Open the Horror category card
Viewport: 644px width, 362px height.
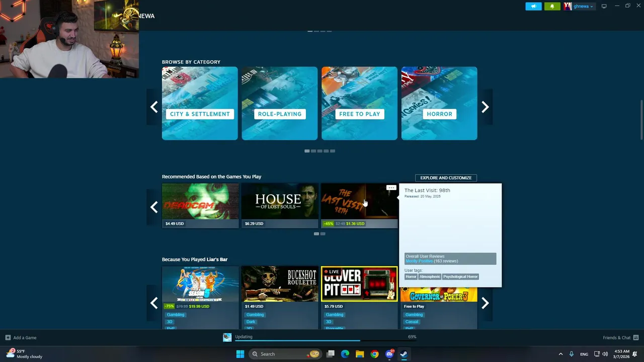[x=439, y=103]
